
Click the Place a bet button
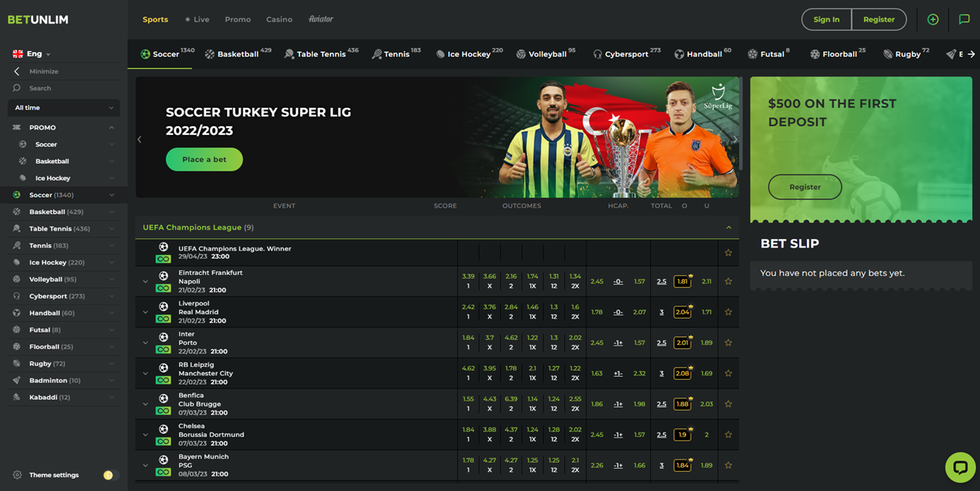tap(204, 159)
